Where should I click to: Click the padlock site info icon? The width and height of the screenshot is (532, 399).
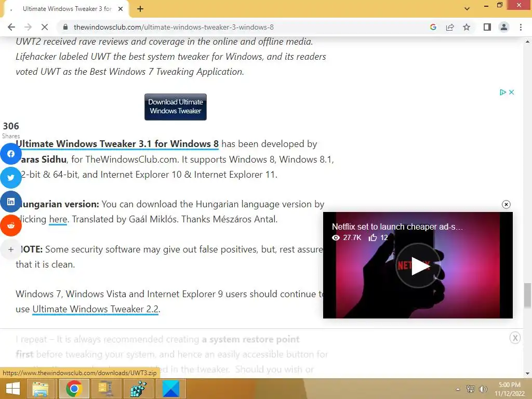pyautogui.click(x=65, y=27)
